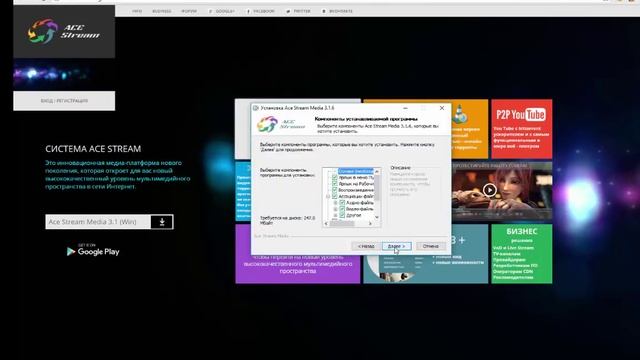Click the 'Требуется на диске' disk space text
Screen dimensions: 640x360
[x=287, y=220]
